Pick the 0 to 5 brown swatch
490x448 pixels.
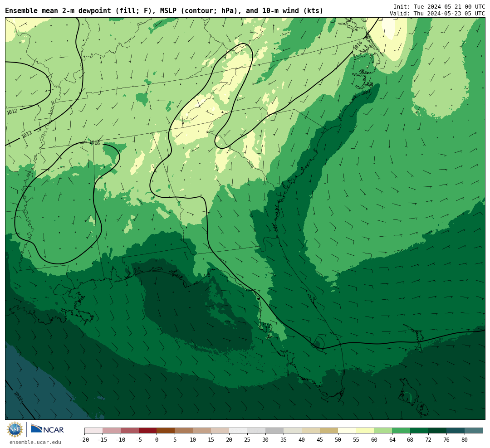[166, 431]
